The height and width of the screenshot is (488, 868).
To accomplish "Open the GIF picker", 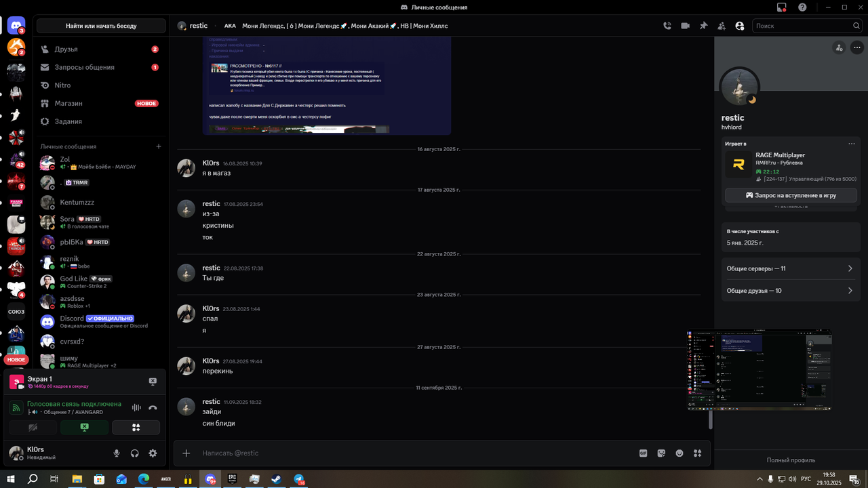I will click(x=644, y=453).
